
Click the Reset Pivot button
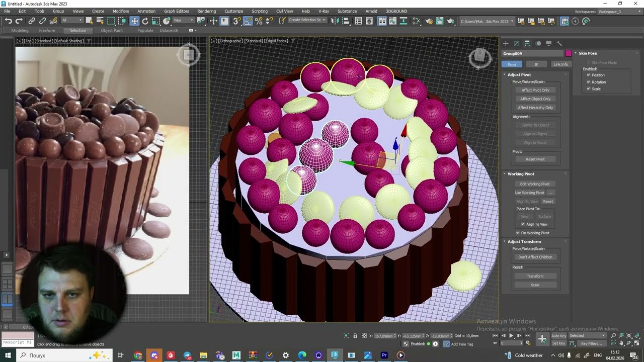[535, 159]
